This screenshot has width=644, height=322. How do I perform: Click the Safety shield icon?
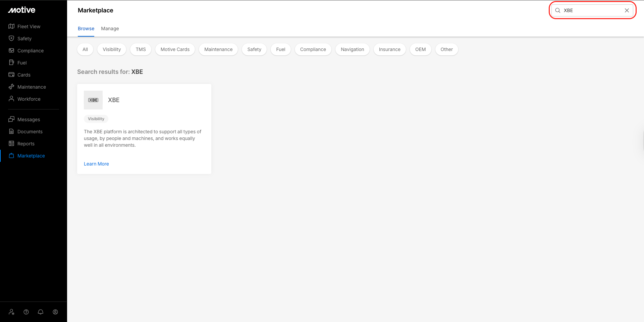point(11,38)
